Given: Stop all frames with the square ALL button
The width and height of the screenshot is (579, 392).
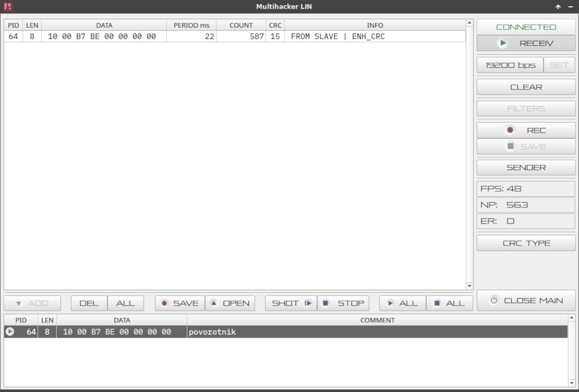Looking at the screenshot, I should coord(449,303).
